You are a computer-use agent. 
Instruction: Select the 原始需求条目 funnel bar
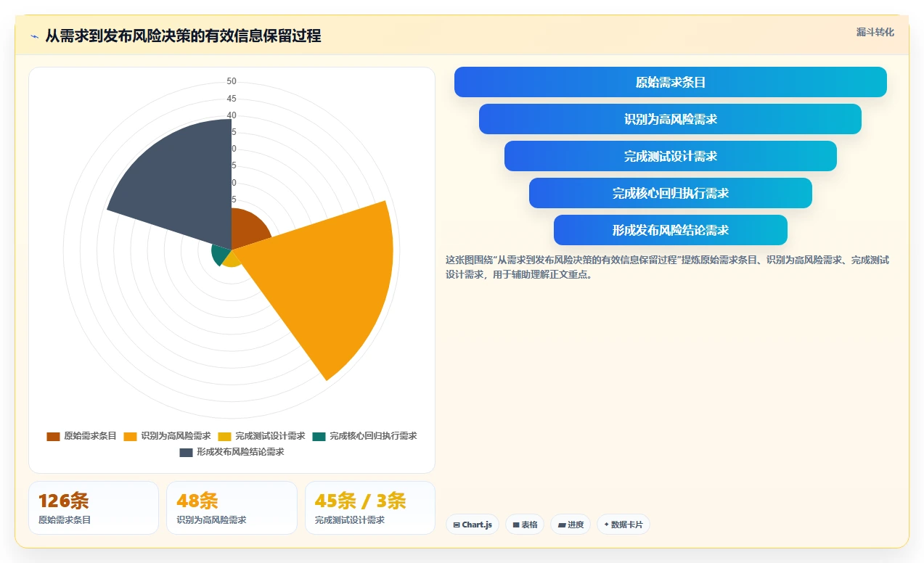tap(671, 82)
